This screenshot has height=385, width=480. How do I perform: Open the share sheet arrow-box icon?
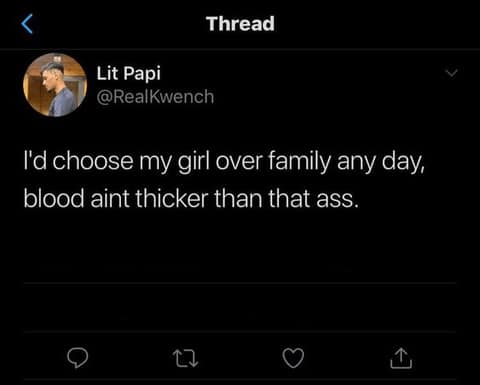pos(401,358)
